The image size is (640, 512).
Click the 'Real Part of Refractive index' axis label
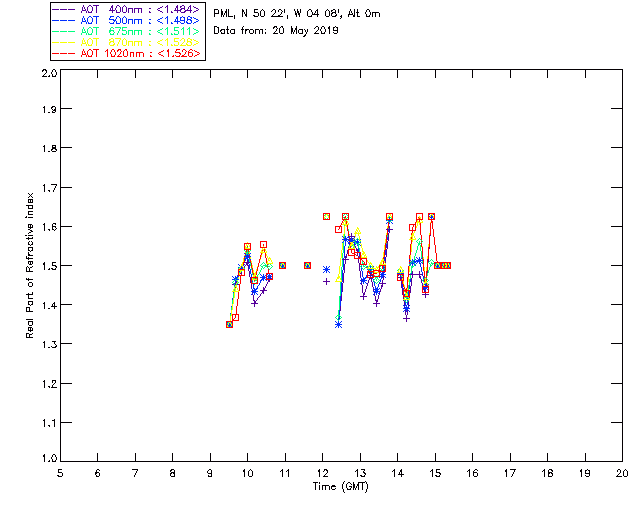click(29, 265)
